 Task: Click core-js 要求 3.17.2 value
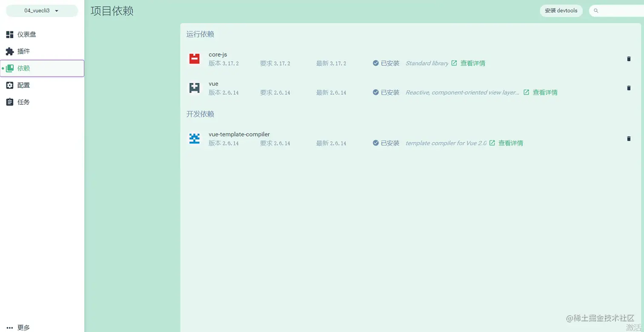[x=275, y=63]
